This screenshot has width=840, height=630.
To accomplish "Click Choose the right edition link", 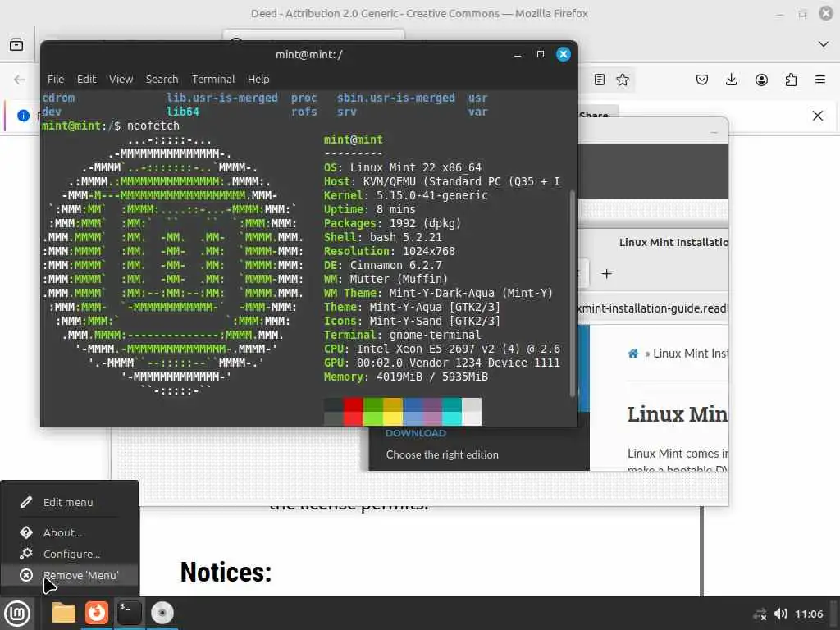I will (442, 454).
